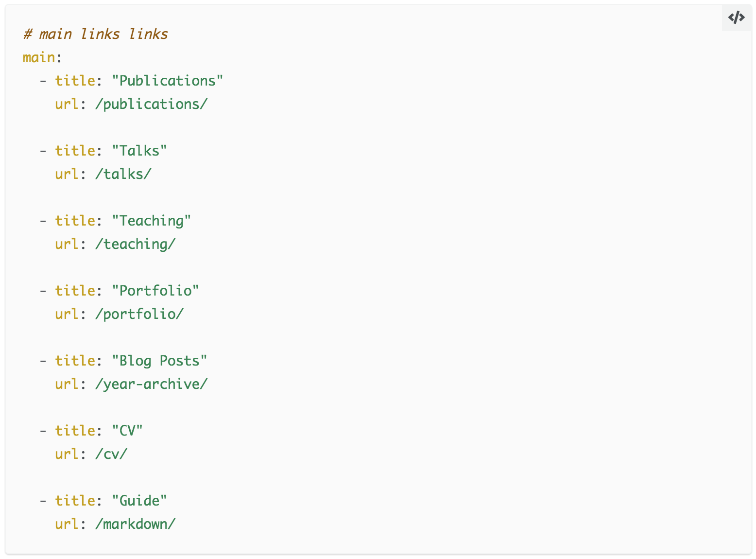Click the "Teaching" title string
The height and width of the screenshot is (559, 756).
coord(151,221)
